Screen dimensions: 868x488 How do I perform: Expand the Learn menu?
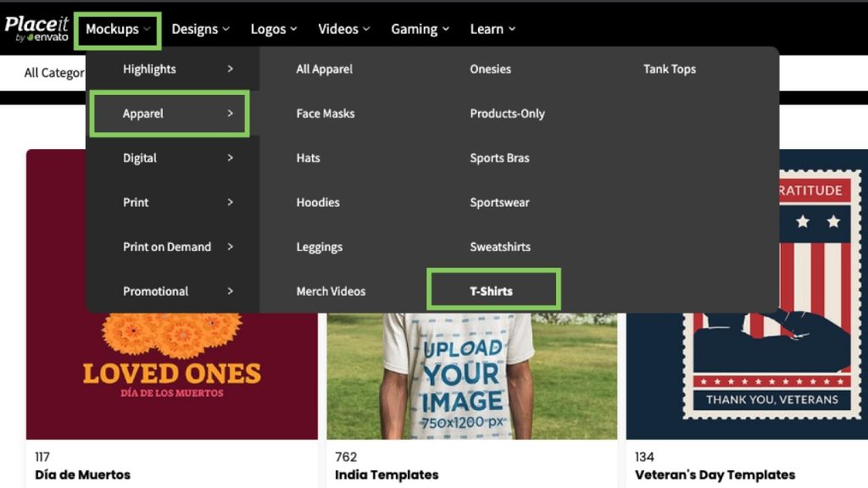pyautogui.click(x=492, y=30)
